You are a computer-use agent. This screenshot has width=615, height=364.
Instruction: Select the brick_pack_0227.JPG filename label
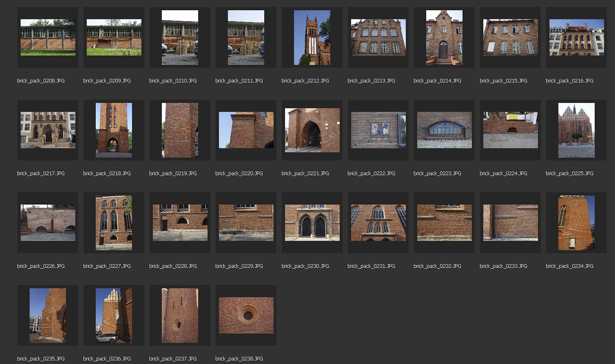[107, 266]
